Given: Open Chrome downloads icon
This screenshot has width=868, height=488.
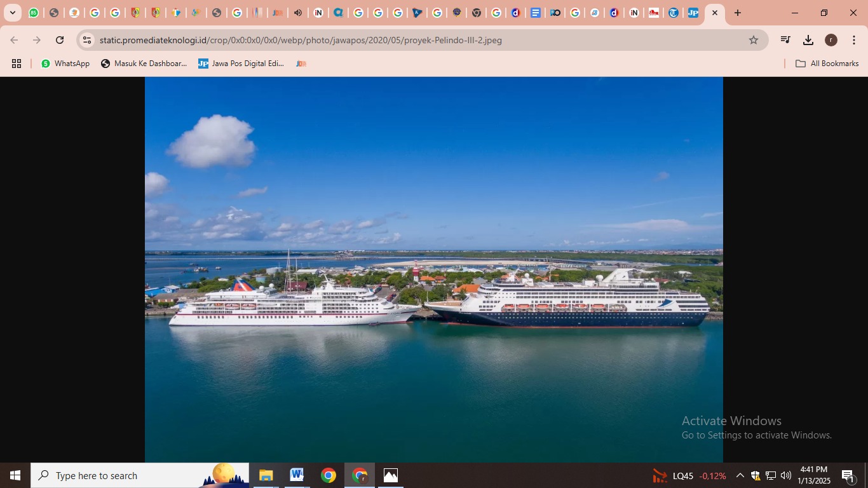Looking at the screenshot, I should 808,40.
